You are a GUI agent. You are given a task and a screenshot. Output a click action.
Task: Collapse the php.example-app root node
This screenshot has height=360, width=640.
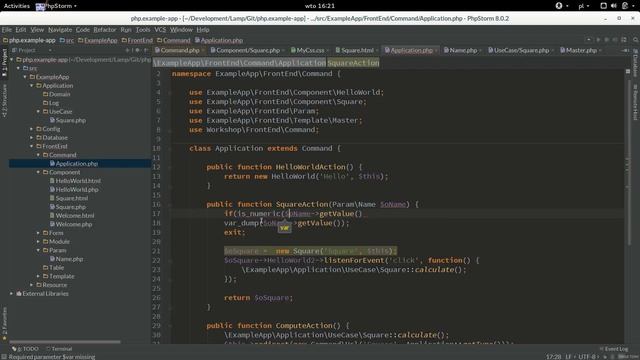(x=12, y=60)
